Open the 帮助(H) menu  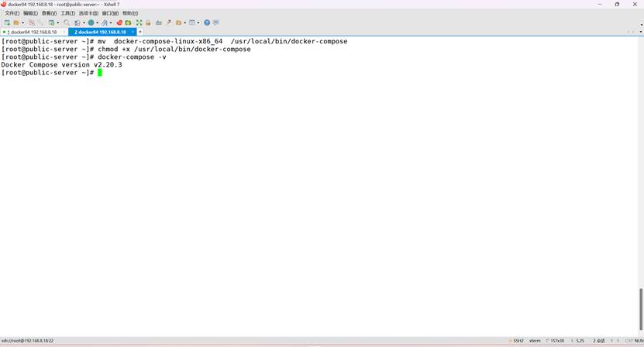coord(130,13)
